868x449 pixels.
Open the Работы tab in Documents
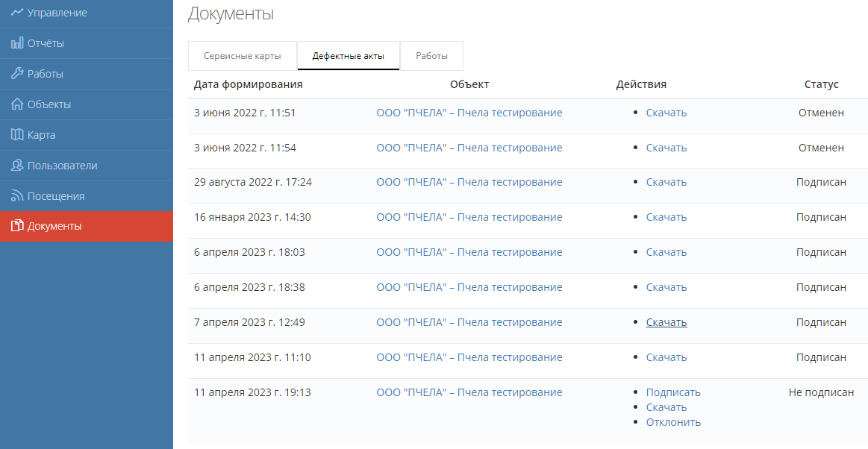tap(431, 56)
